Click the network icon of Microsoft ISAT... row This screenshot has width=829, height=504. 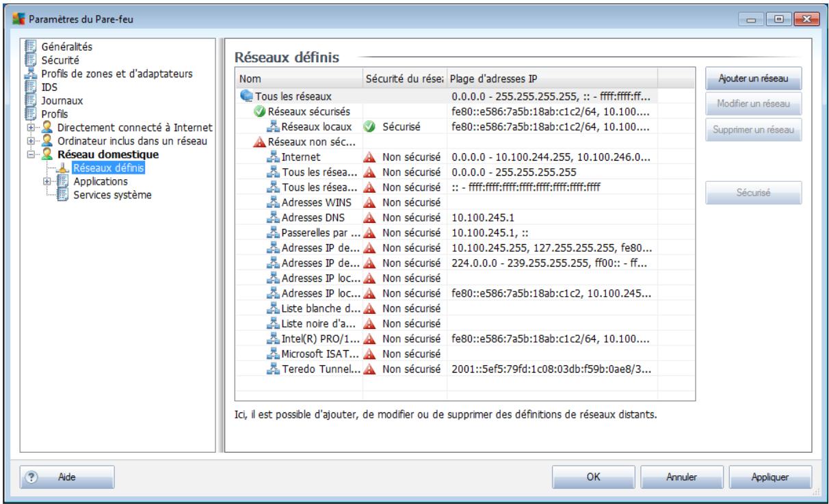(274, 355)
